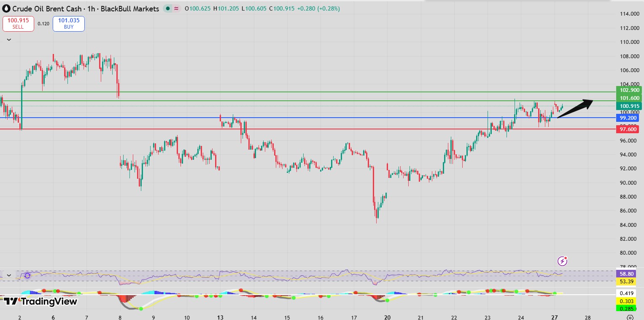Screen dimensions: 644x320
Task: Click the purple lightning bolt icon
Action: pyautogui.click(x=562, y=261)
